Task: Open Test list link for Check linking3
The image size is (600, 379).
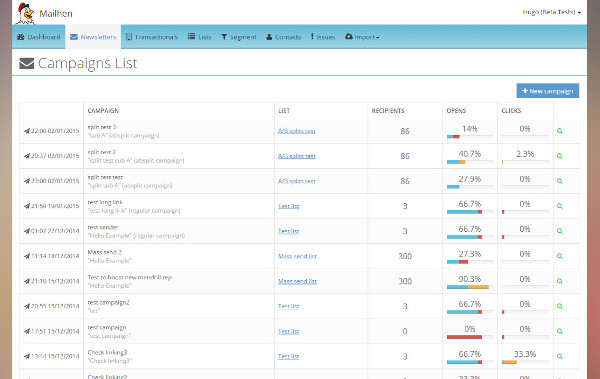Action: click(289, 356)
